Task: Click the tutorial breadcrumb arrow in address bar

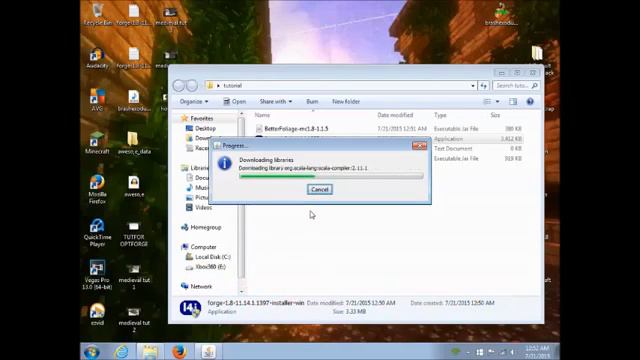Action: point(218,86)
